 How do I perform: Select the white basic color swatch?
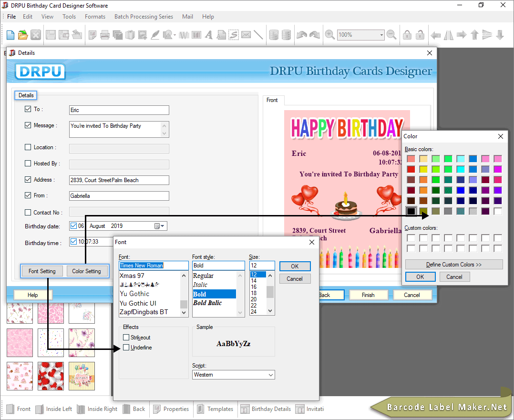coord(498,211)
